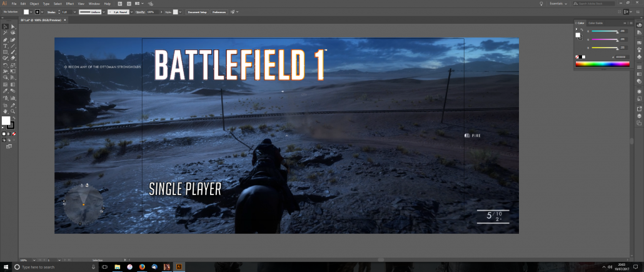Collapse the Color panel with double arrows
Screen dimensions: 644x272
click(x=625, y=23)
